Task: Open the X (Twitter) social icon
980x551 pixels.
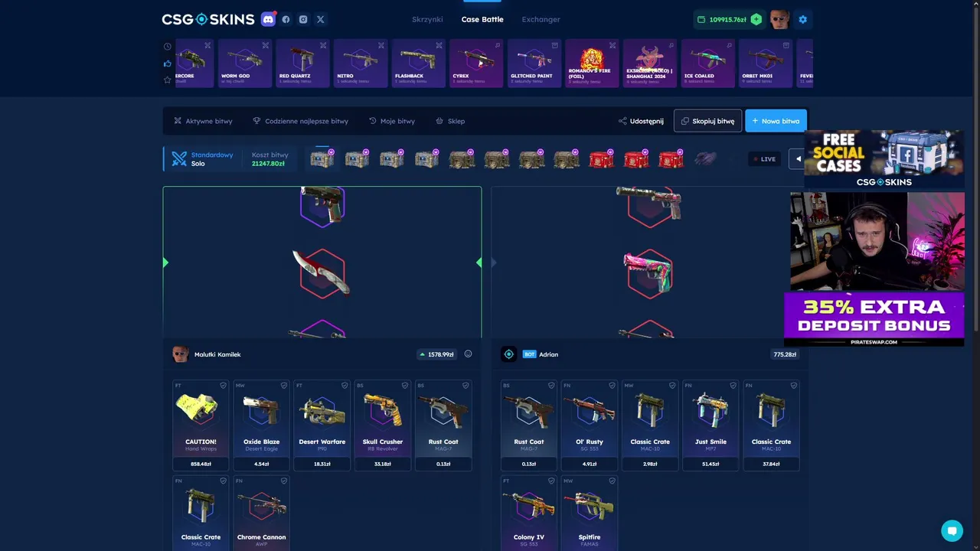Action: click(x=320, y=19)
